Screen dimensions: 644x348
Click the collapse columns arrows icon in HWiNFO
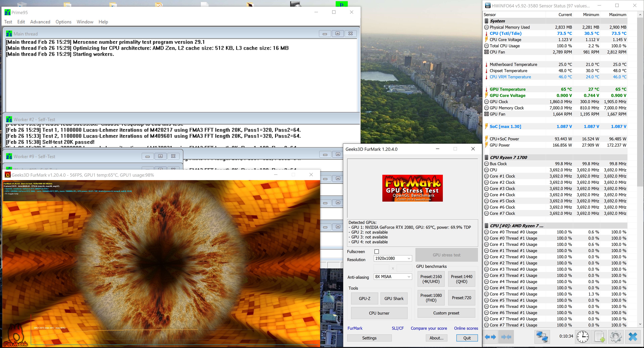tap(506, 337)
